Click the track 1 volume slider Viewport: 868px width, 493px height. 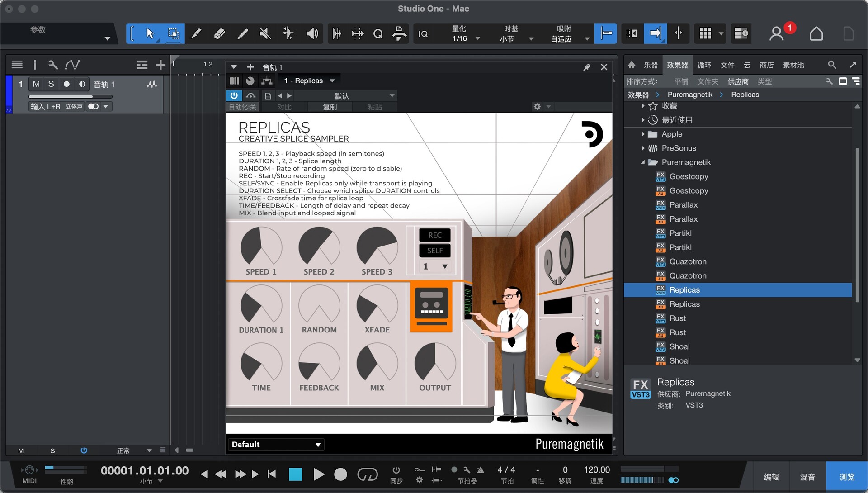(x=71, y=96)
